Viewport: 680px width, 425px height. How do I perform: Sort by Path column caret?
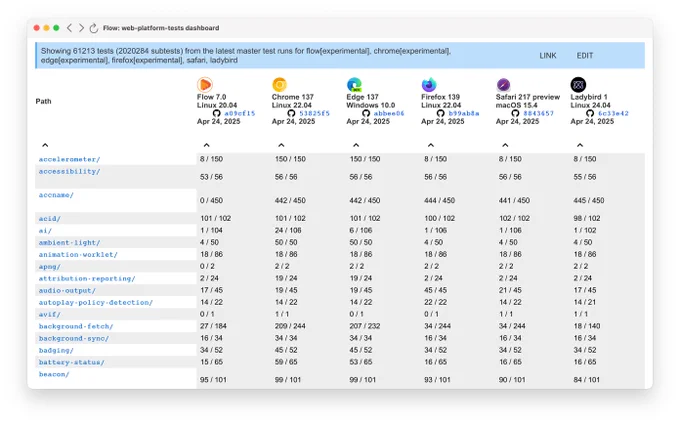coord(45,145)
